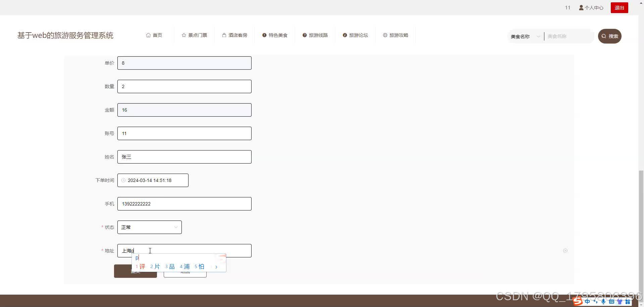The image size is (644, 307).
Task: Click the 单价 field showing 8
Action: [184, 63]
